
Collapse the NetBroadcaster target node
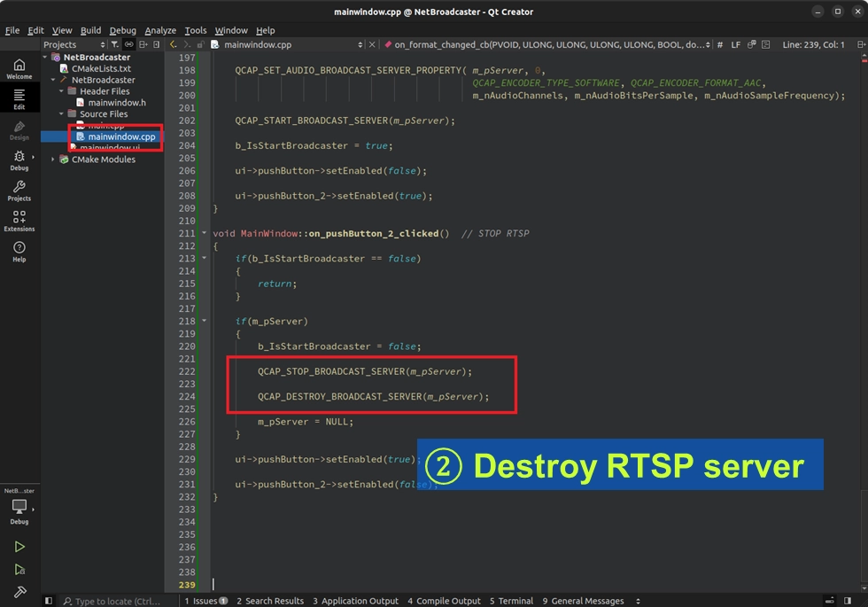pyautogui.click(x=53, y=80)
